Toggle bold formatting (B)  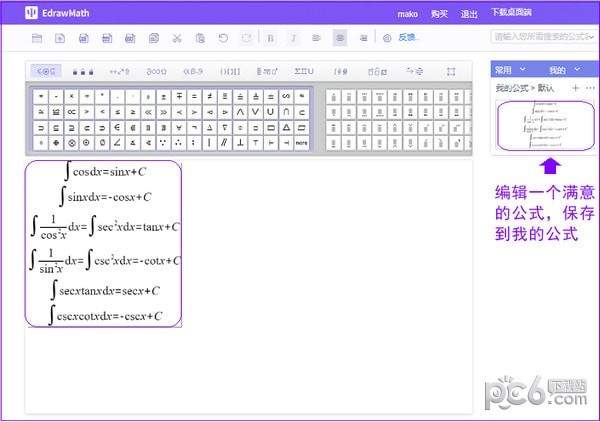click(271, 38)
